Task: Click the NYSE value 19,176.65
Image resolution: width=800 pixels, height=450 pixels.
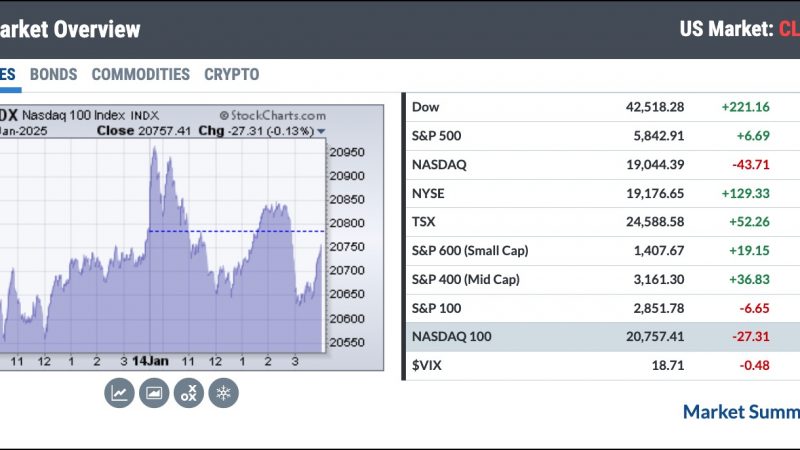Action: point(655,193)
